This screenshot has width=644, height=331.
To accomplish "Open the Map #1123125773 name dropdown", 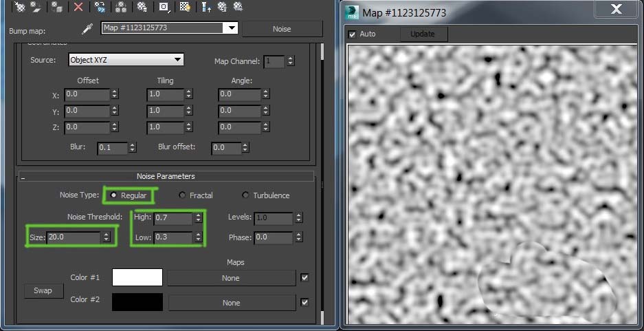I will (x=232, y=28).
